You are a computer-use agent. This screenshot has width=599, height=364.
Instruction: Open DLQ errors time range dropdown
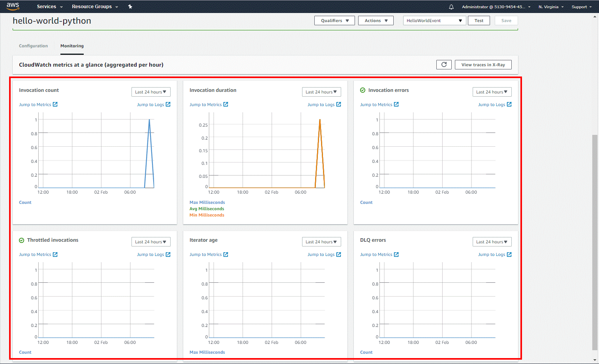(x=492, y=242)
